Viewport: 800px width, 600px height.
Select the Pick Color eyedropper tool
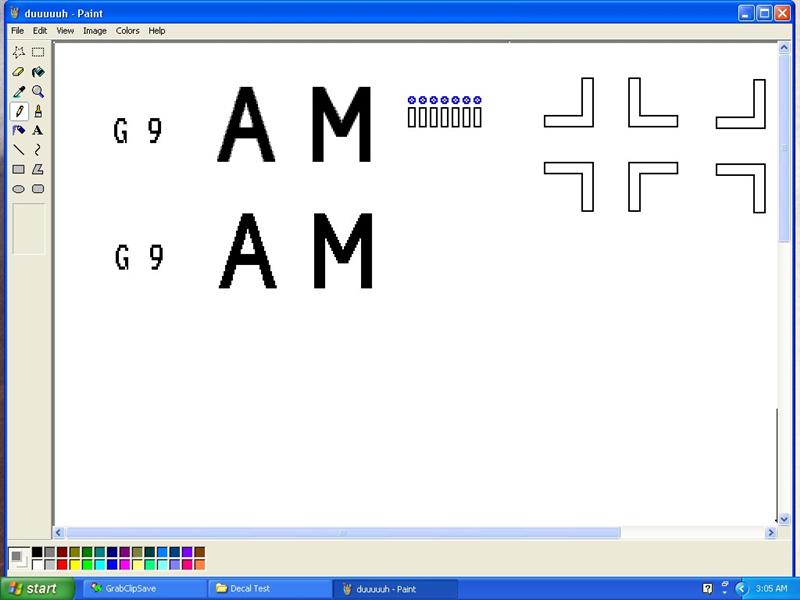tap(19, 91)
